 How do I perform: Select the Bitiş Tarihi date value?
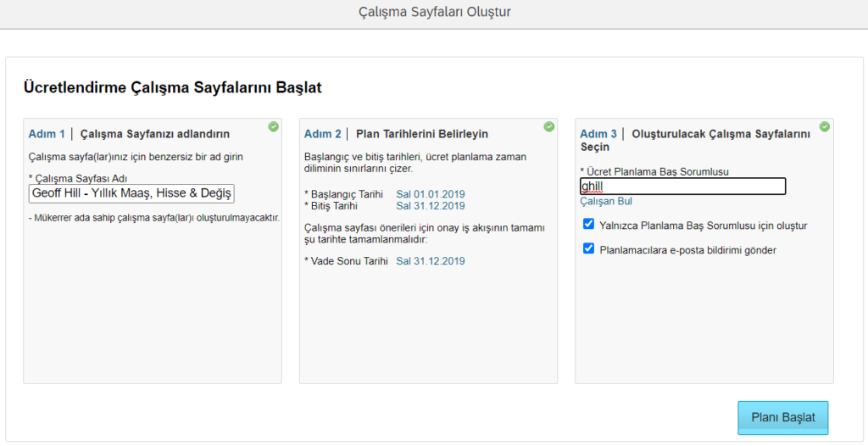(x=430, y=205)
